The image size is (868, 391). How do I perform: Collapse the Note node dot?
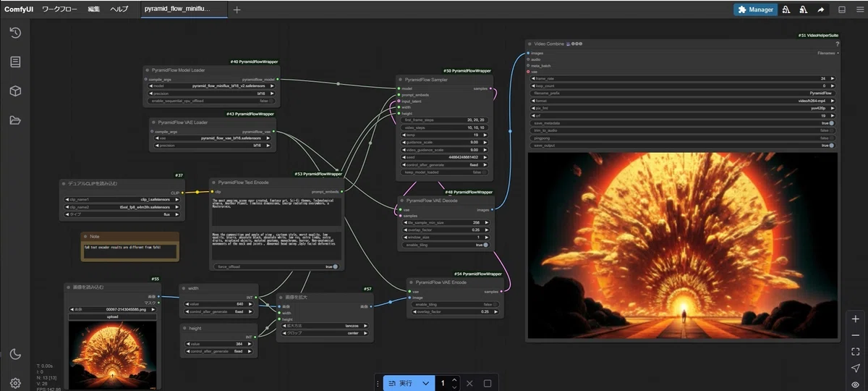coord(85,236)
